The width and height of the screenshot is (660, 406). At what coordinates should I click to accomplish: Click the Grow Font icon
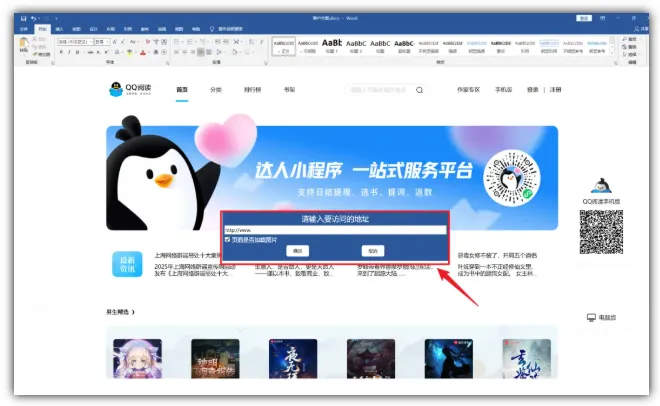[114, 42]
